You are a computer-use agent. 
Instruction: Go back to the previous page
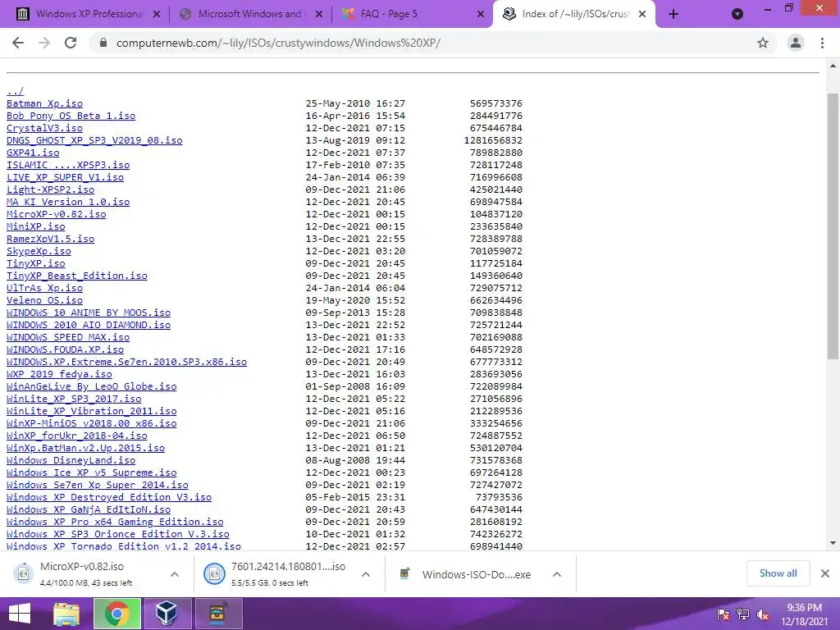(x=18, y=43)
